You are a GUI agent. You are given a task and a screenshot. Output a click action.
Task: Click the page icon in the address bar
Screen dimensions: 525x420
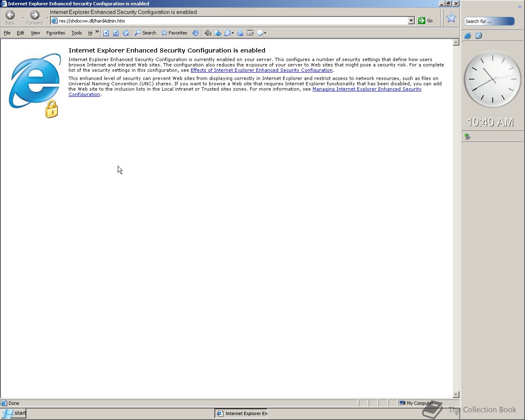point(55,21)
